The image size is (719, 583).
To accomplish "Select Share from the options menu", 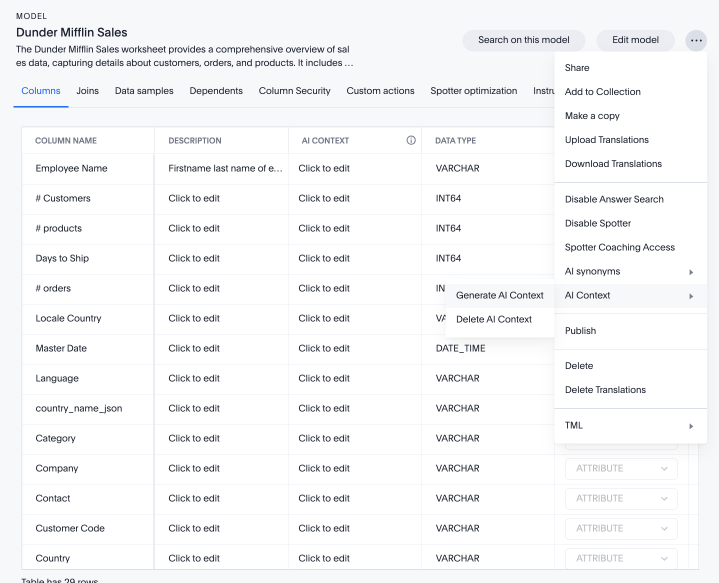I will [577, 68].
